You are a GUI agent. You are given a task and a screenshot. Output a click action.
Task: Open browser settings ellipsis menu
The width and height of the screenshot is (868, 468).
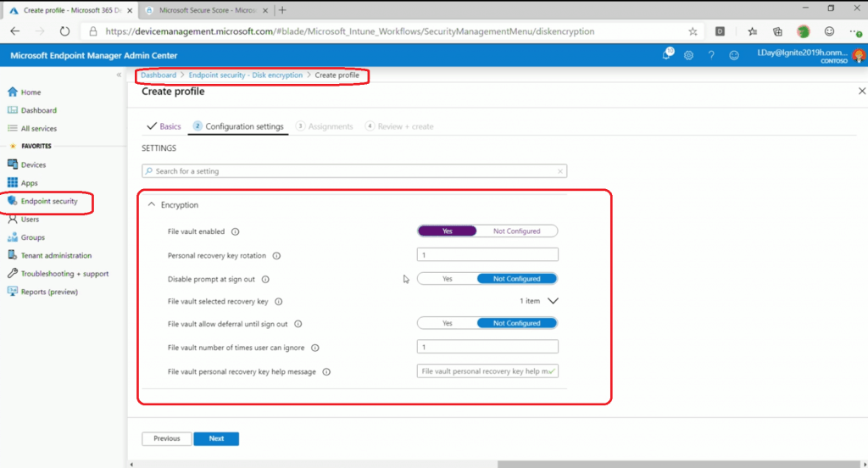click(x=855, y=31)
